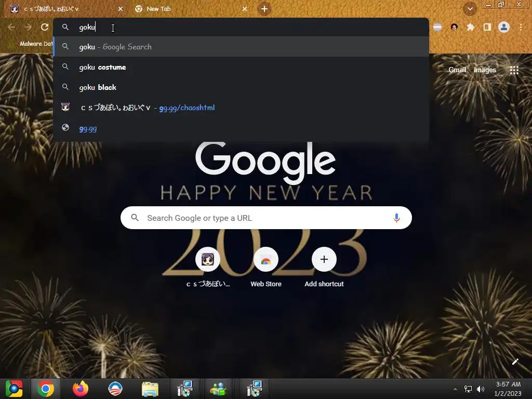Open Images link
Viewport: 532px width, 399px height.
tap(485, 70)
